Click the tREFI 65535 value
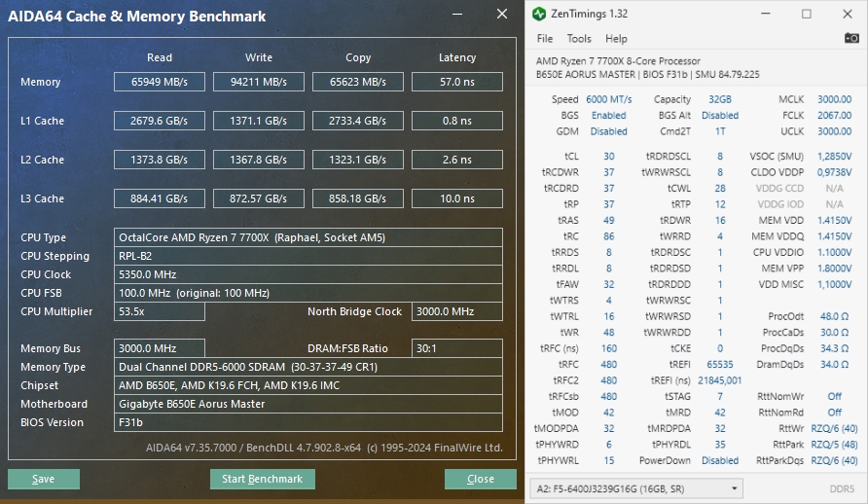This screenshot has height=504, width=868. [720, 365]
